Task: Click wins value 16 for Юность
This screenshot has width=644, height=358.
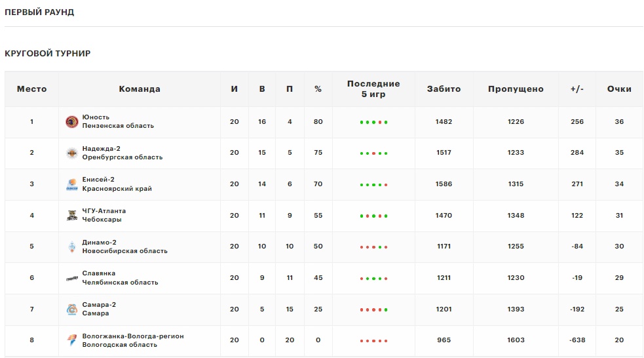Action: (x=262, y=122)
